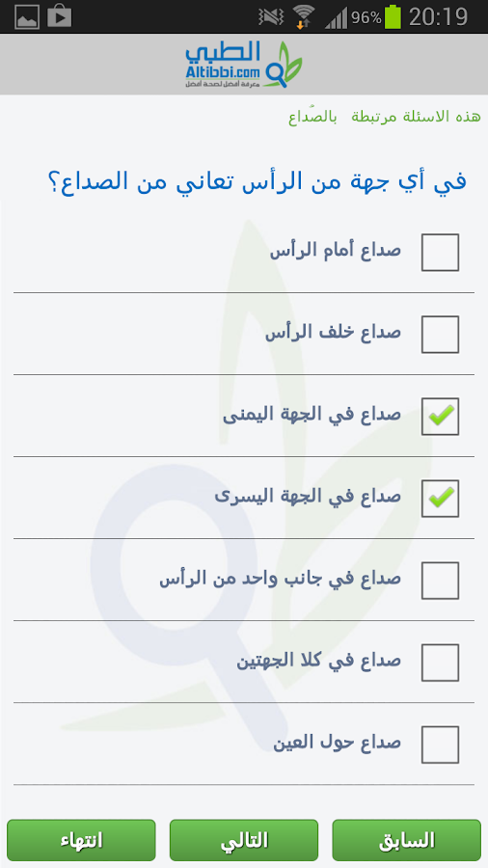Uncheck the صداع في الجهة اليمنى checkbox
Screen dimensions: 488x868
440,417
